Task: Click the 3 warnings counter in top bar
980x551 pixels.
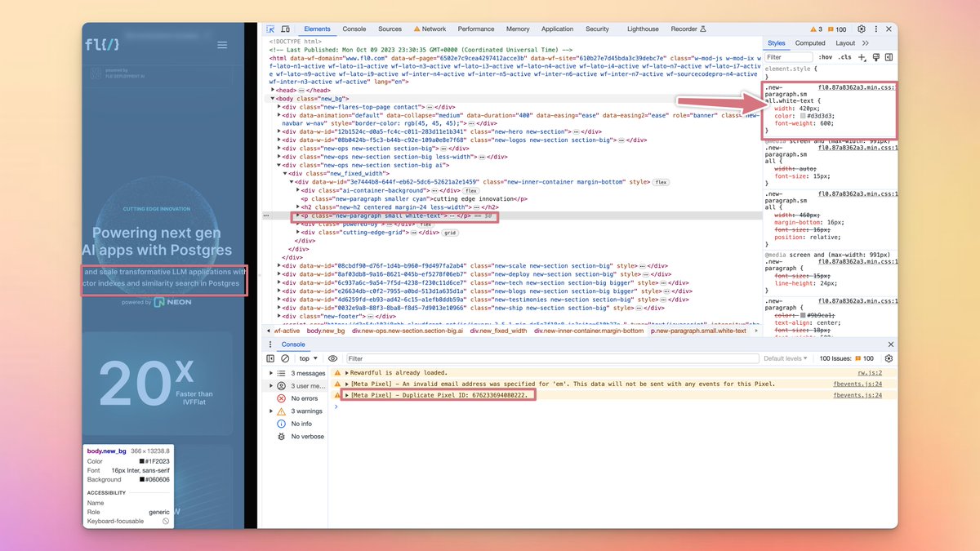Action: tap(817, 29)
